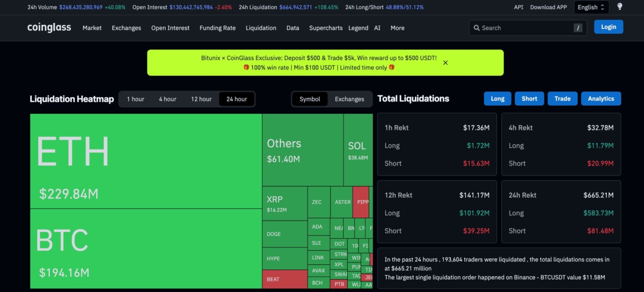Click the Trade button
The width and height of the screenshot is (644, 292).
[562, 98]
